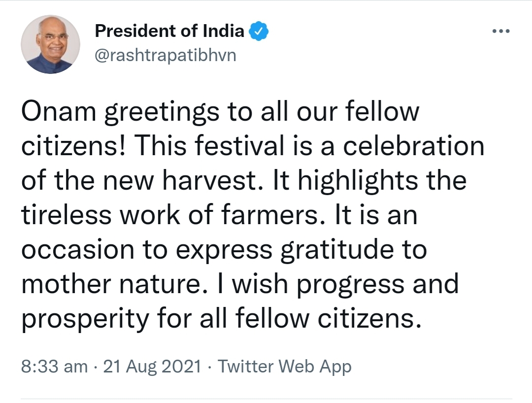Click the word tireless in the tweet
532x403 pixels.
pyautogui.click(x=66, y=215)
